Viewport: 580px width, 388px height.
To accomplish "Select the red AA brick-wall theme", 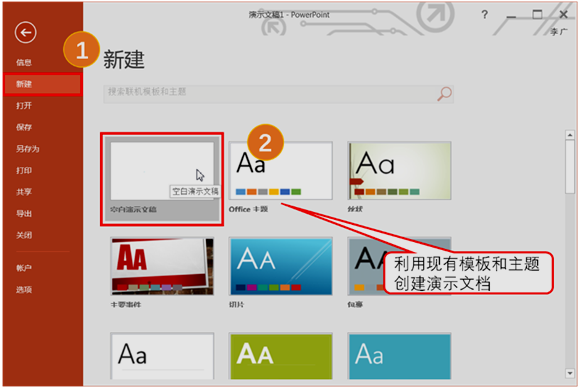I will tap(162, 266).
